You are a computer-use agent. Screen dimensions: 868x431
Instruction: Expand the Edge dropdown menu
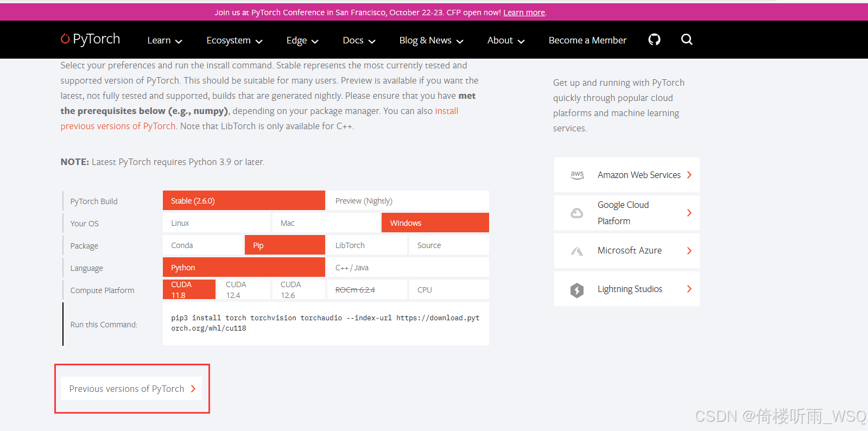[x=302, y=40]
